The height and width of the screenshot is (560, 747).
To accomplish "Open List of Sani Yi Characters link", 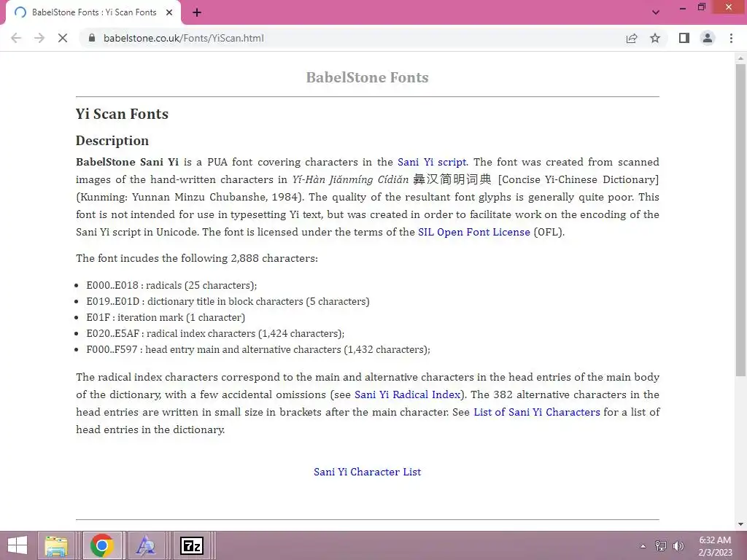I will pyautogui.click(x=537, y=412).
